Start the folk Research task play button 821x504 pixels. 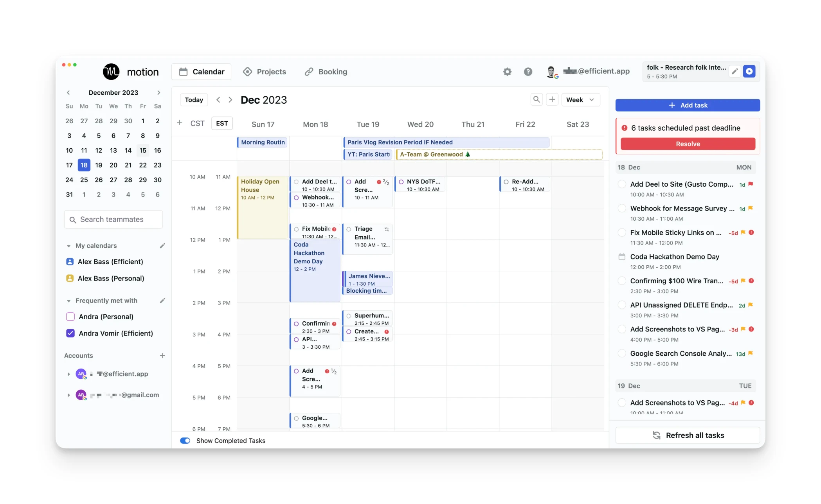[x=749, y=71]
